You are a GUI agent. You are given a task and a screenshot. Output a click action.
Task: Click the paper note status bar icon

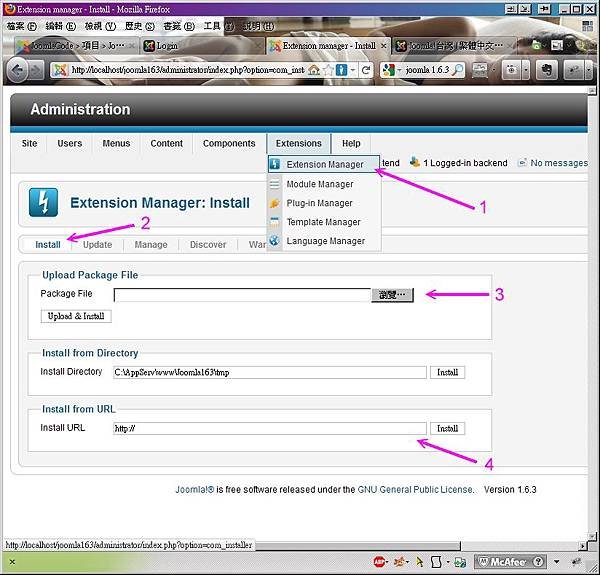click(x=436, y=562)
